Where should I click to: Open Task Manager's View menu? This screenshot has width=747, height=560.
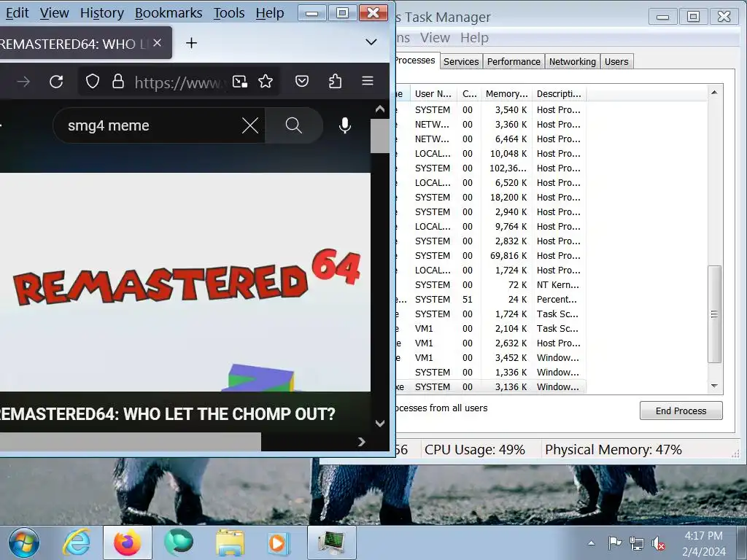435,38
